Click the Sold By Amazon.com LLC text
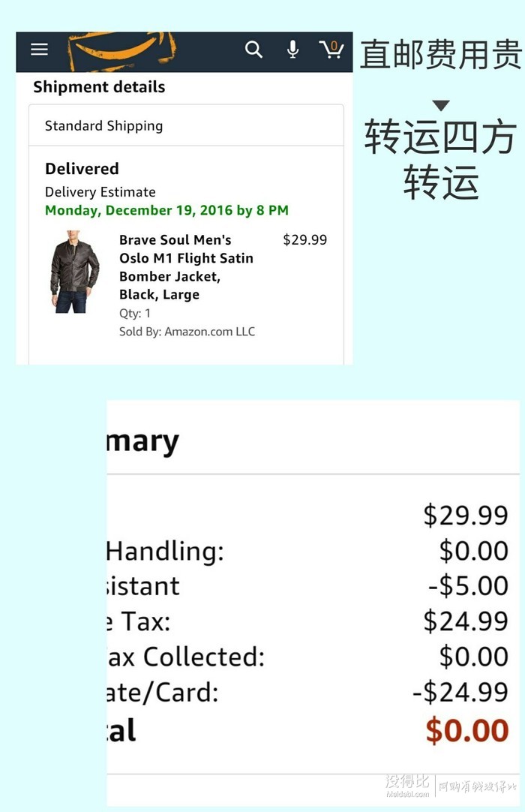Screen dimensions: 525x812 pyautogui.click(x=187, y=332)
